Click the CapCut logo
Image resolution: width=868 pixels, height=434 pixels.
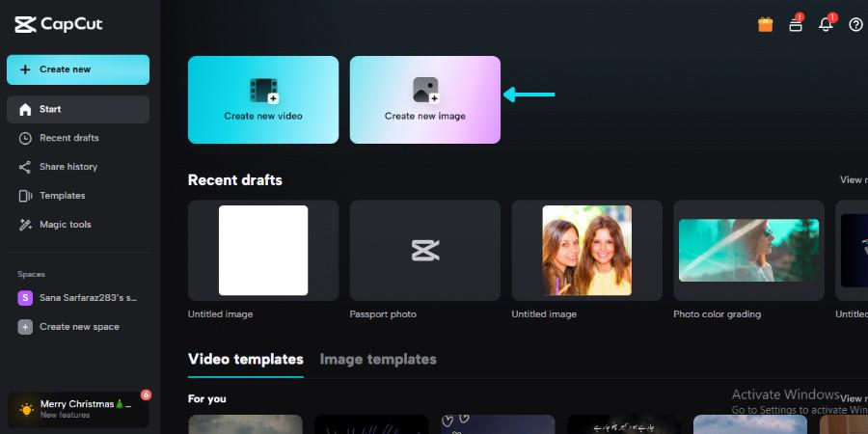coord(58,24)
